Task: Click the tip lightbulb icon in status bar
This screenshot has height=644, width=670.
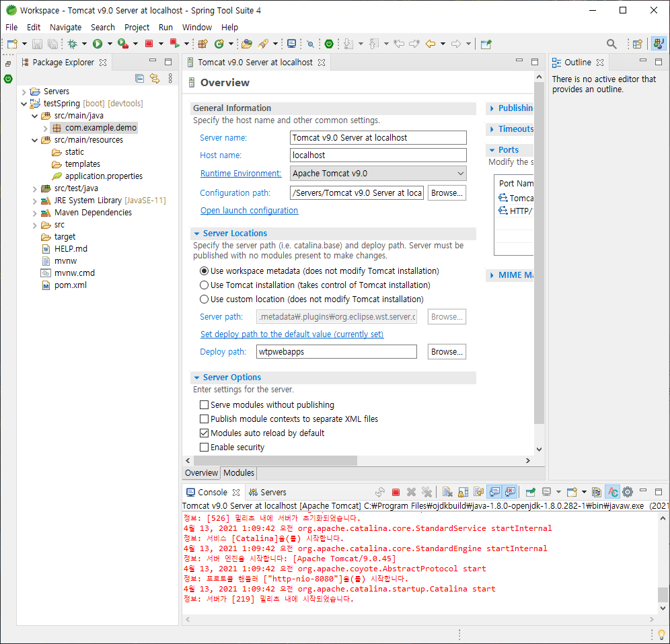Action: 661,635
